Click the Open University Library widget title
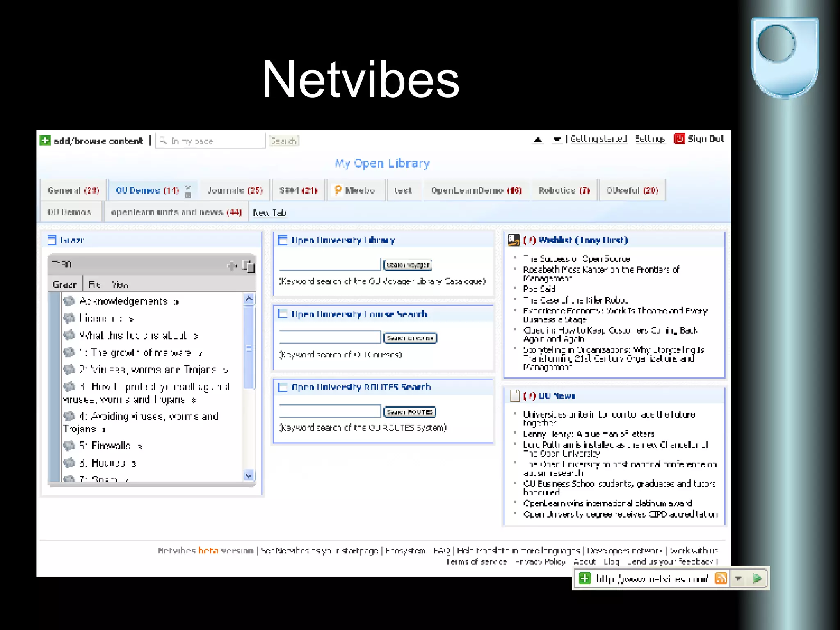 pyautogui.click(x=343, y=240)
